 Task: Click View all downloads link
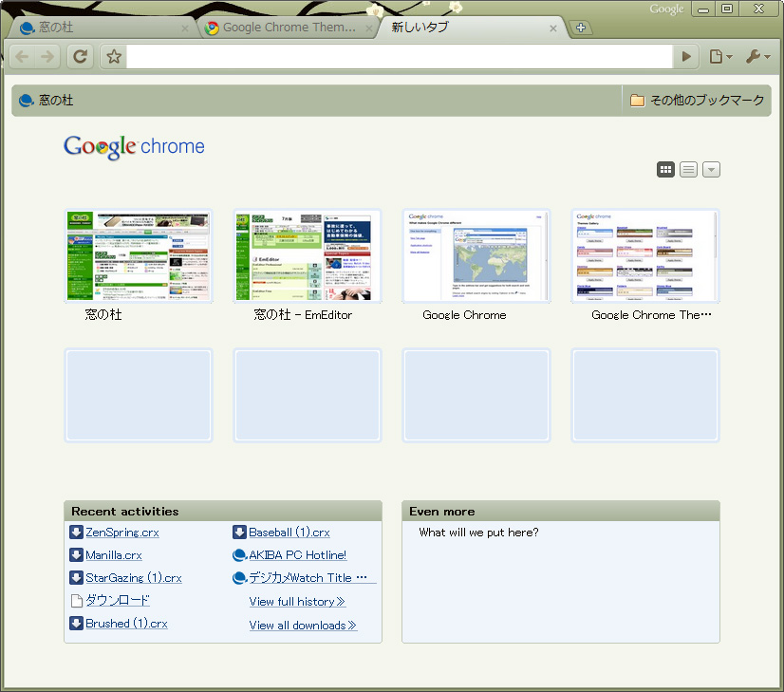point(303,626)
